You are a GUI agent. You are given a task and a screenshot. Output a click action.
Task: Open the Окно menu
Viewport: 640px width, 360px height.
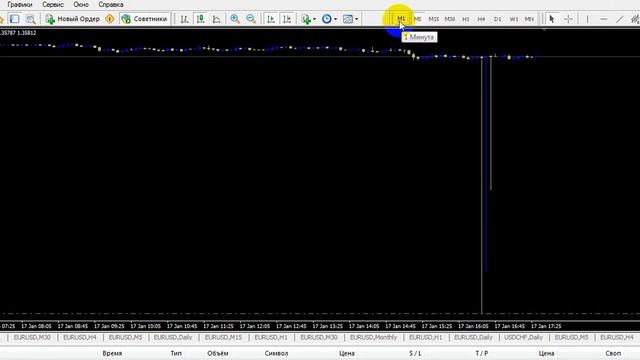(x=81, y=4)
